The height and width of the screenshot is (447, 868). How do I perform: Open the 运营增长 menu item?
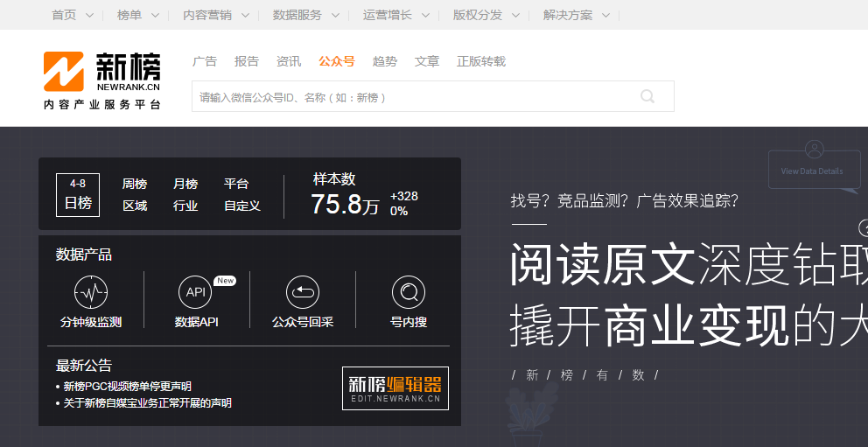(x=387, y=15)
